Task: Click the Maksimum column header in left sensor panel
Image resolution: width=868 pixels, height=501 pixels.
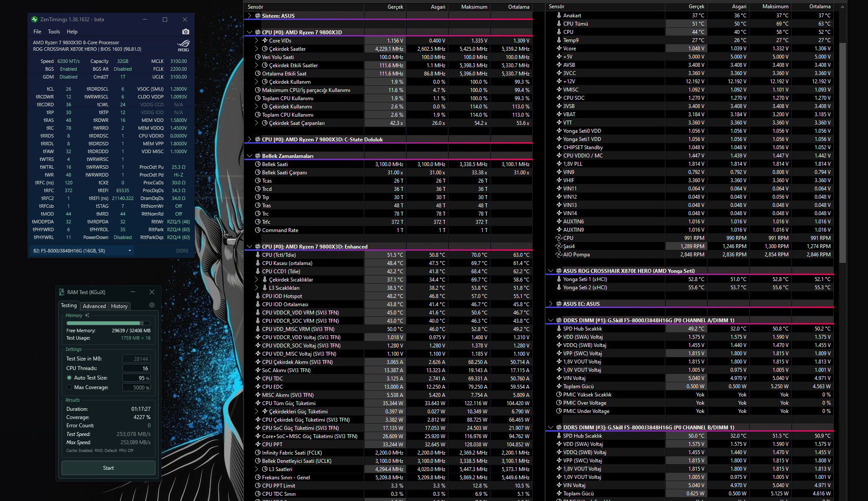Action: click(x=469, y=7)
